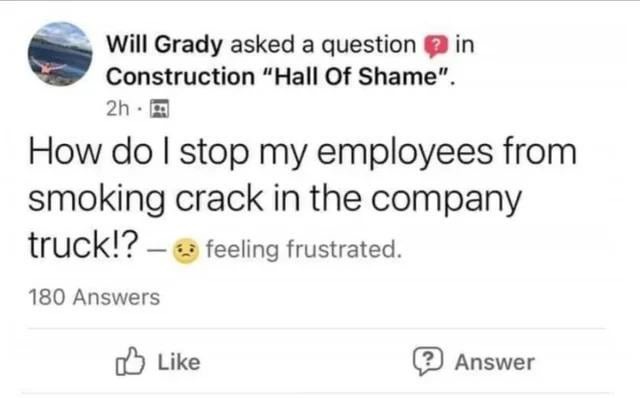640x398 pixels.
Task: Click the word "truck!?" in the post
Action: [83, 245]
